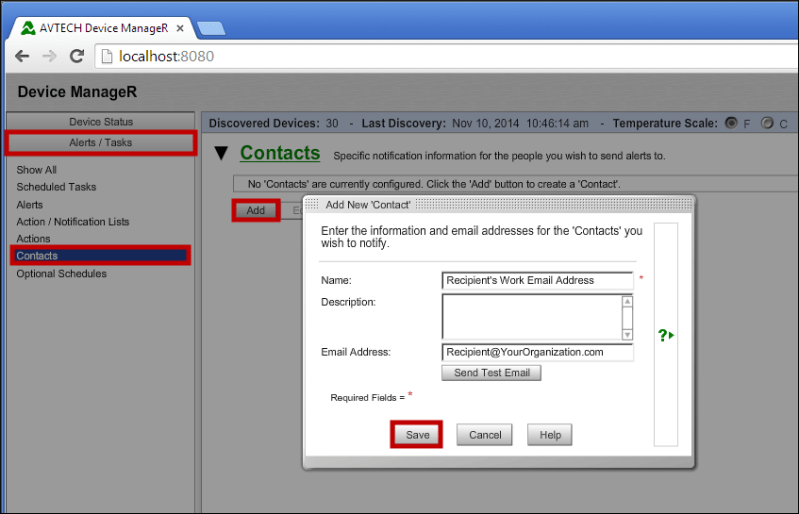Select Fahrenheit temperature scale radio
This screenshot has width=799, height=514.
click(731, 123)
